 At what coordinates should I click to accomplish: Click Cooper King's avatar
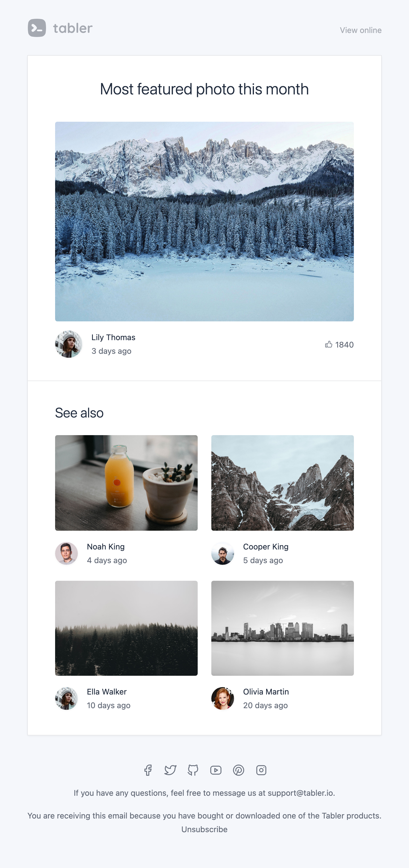222,553
